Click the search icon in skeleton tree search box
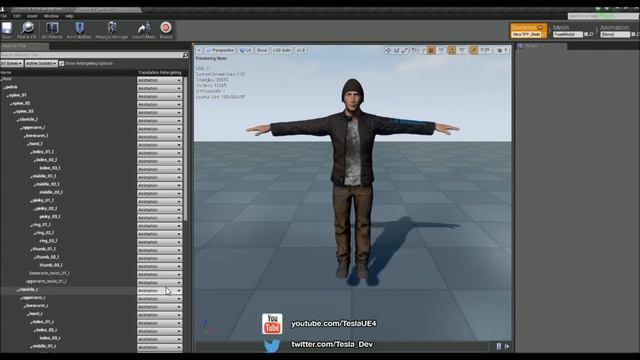Image resolution: width=640 pixels, height=360 pixels. tap(185, 55)
